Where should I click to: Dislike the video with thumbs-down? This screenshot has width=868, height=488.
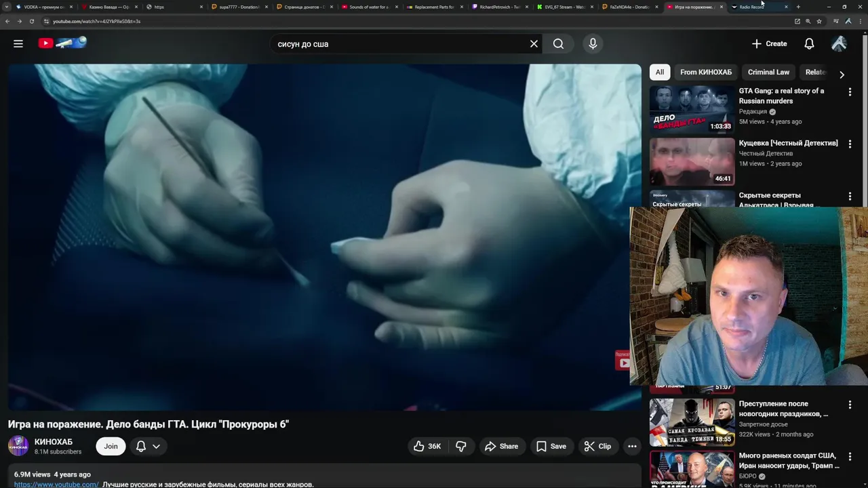pyautogui.click(x=461, y=446)
